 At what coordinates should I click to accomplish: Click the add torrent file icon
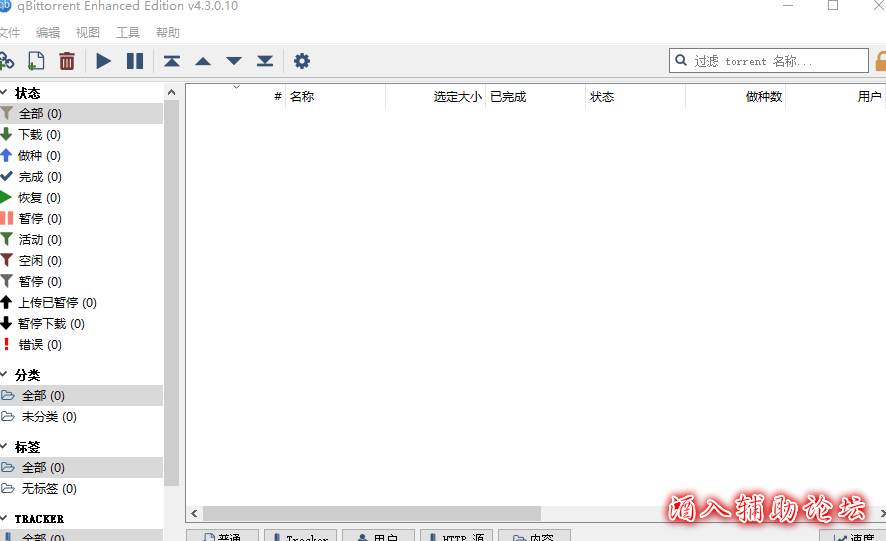pyautogui.click(x=36, y=61)
